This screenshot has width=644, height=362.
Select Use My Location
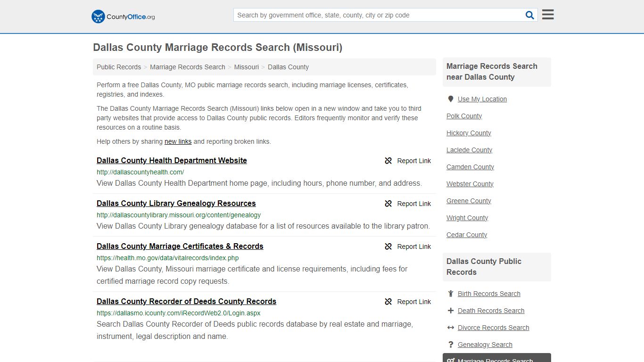(482, 99)
